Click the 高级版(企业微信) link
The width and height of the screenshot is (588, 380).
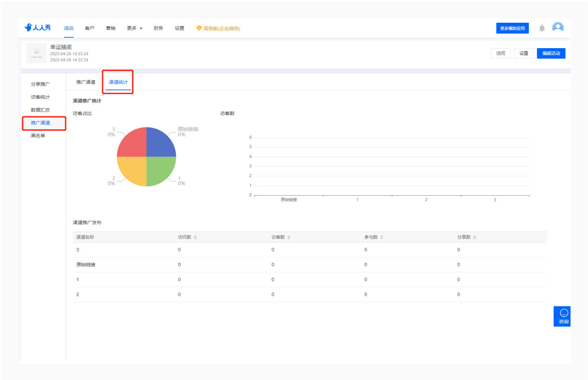(x=221, y=28)
